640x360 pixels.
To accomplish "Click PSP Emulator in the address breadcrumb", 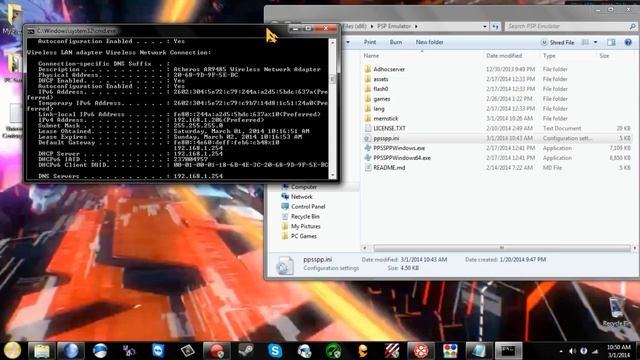I will tap(393, 26).
